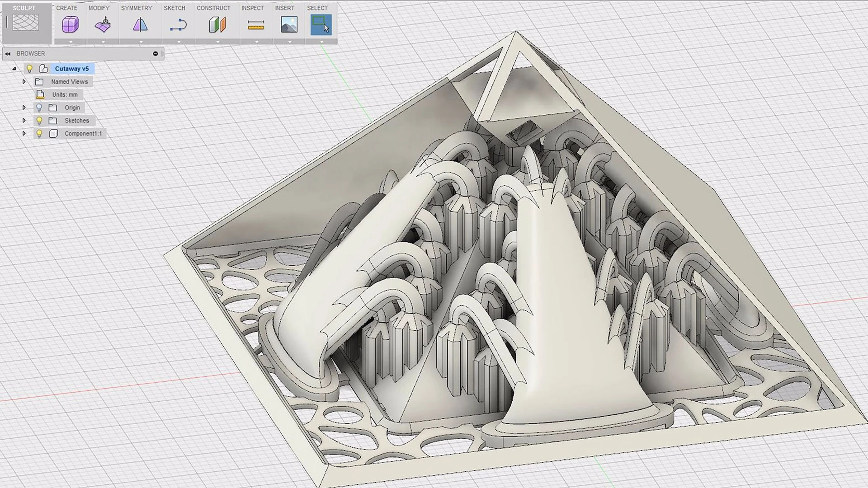The image size is (868, 488).
Task: Open the MODIFY menu label
Action: pos(99,8)
